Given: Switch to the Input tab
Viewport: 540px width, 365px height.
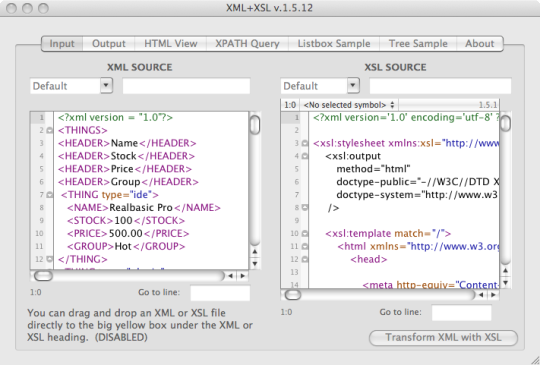Looking at the screenshot, I should [62, 44].
